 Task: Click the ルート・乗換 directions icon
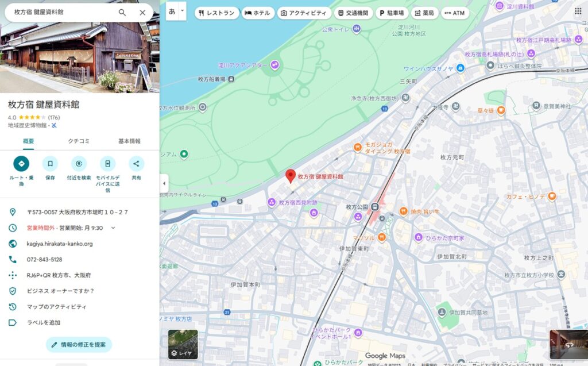[21, 164]
